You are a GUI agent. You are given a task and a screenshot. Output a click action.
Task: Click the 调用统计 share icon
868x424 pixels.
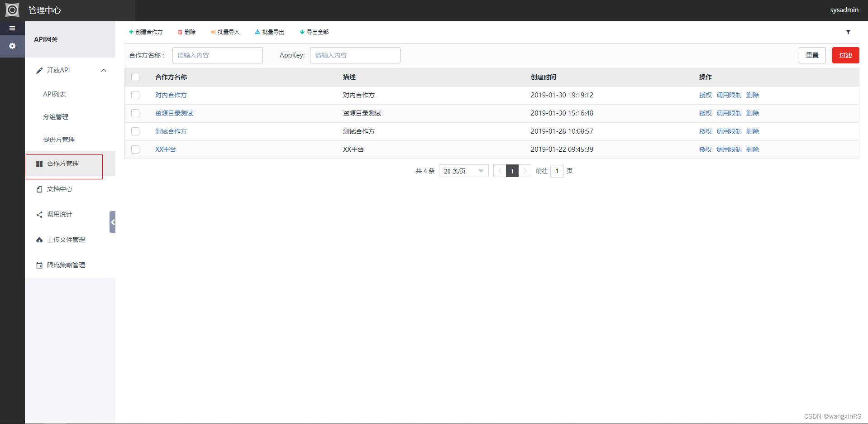pos(39,215)
